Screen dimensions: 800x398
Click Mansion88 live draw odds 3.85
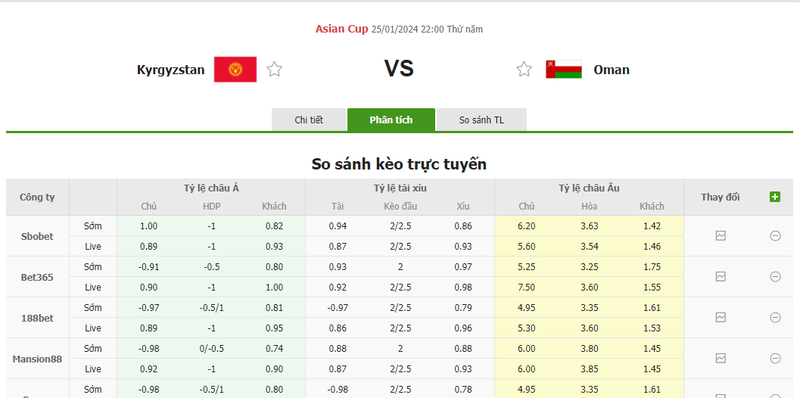click(x=589, y=369)
